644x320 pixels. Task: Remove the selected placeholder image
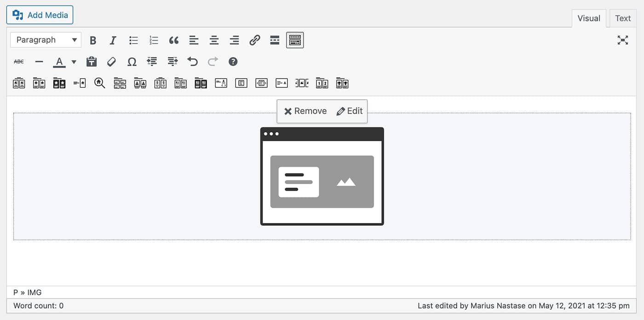[305, 111]
